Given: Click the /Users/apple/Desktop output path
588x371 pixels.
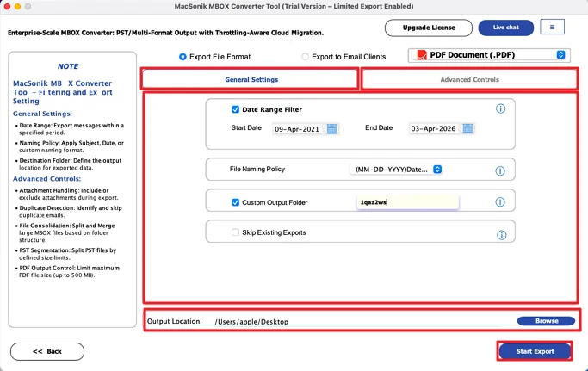Looking at the screenshot, I should point(251,322).
